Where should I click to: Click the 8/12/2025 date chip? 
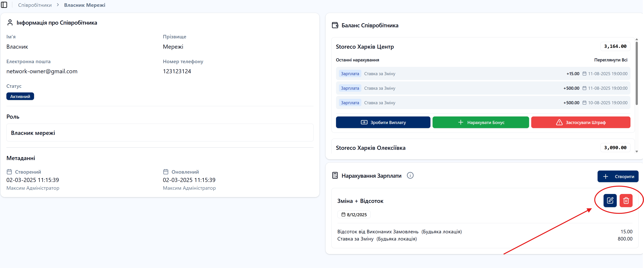[354, 215]
